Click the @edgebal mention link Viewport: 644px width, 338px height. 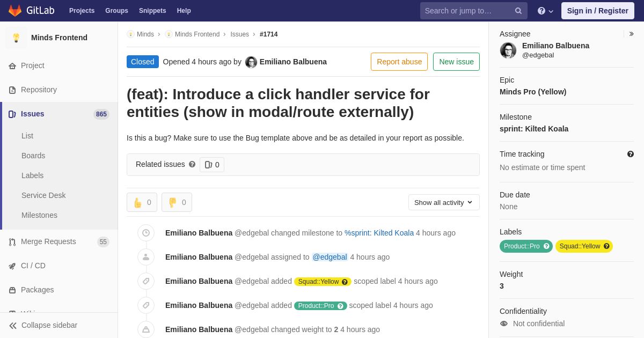(x=330, y=257)
